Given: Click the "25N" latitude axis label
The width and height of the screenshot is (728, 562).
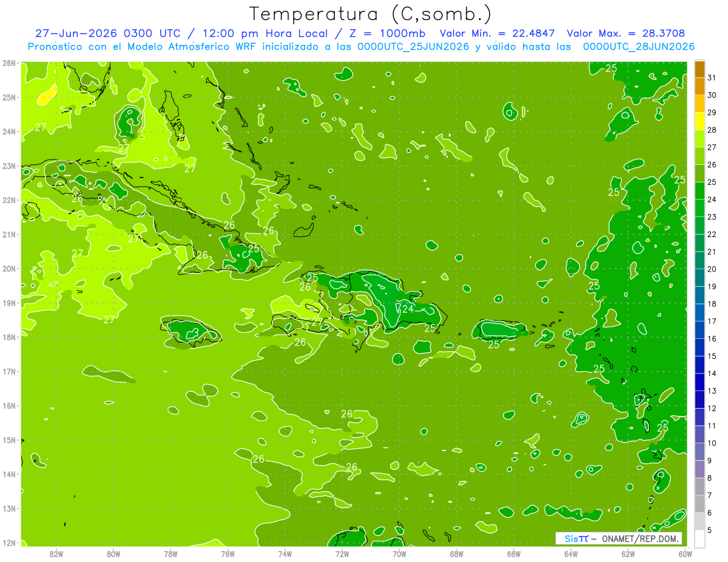Looking at the screenshot, I should (10, 97).
